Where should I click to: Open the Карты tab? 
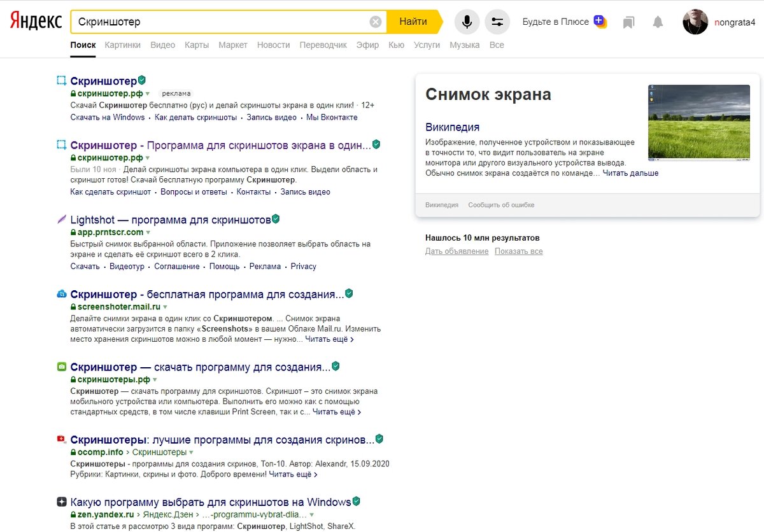coord(197,45)
